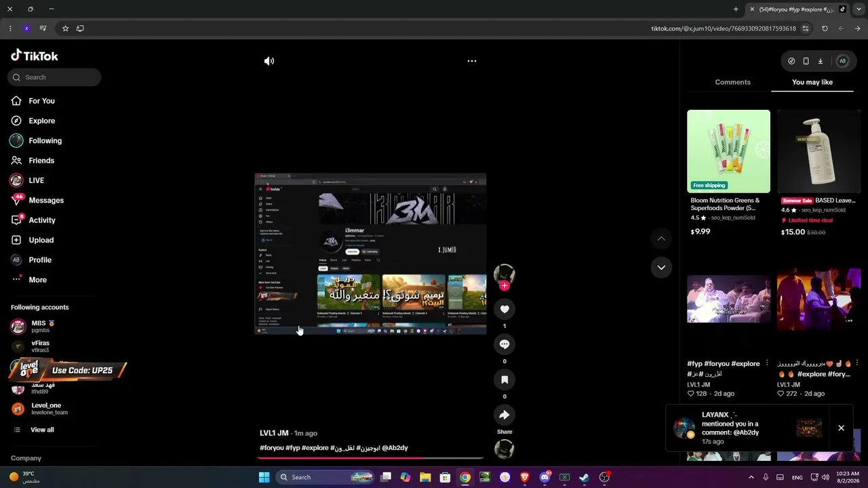Open the LIVE section
868x488 pixels.
click(27, 180)
